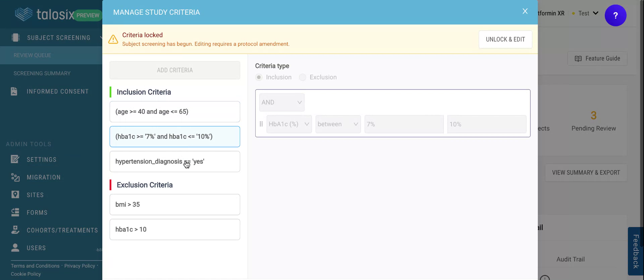Screen dimensions: 644x280
Task: Select the age between 40 and 65 criterion
Action: (x=175, y=112)
